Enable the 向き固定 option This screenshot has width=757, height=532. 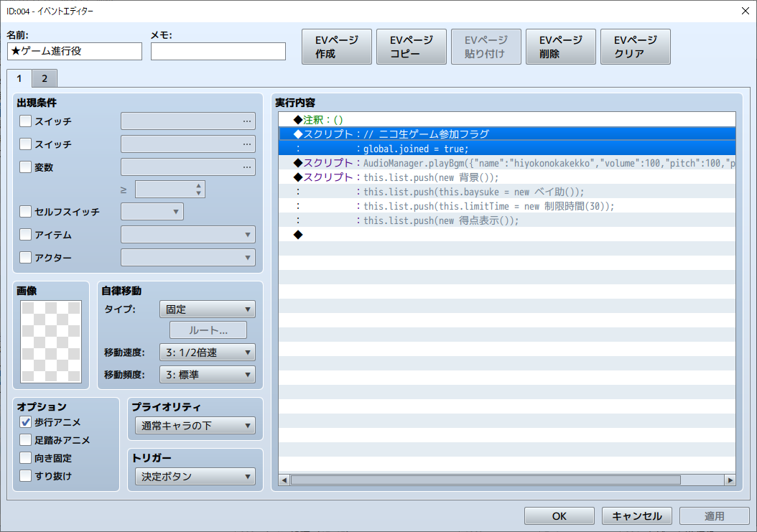click(x=26, y=457)
